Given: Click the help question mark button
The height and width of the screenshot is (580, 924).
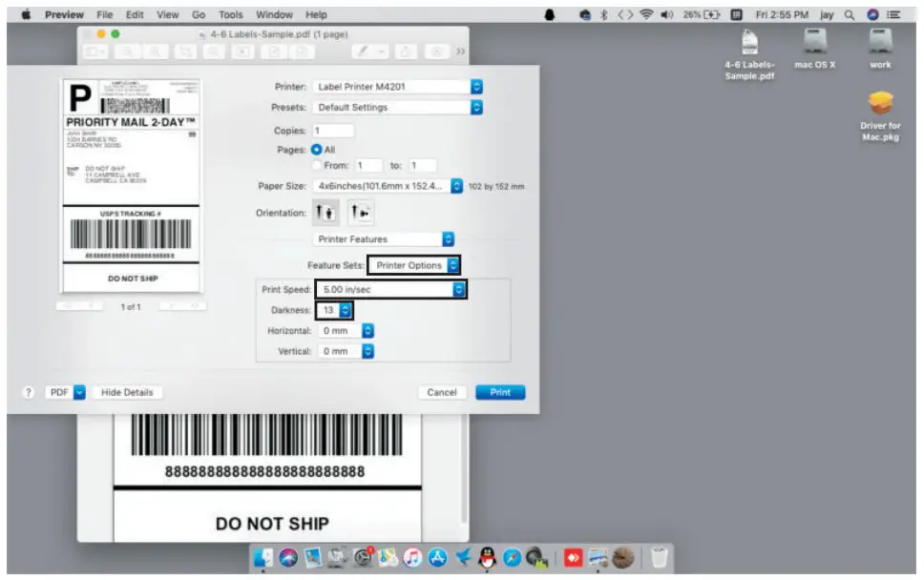Looking at the screenshot, I should tap(29, 392).
